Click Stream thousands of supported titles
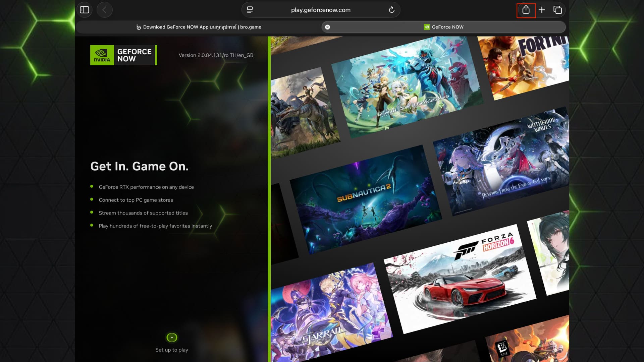This screenshot has width=644, height=362. pyautogui.click(x=143, y=213)
